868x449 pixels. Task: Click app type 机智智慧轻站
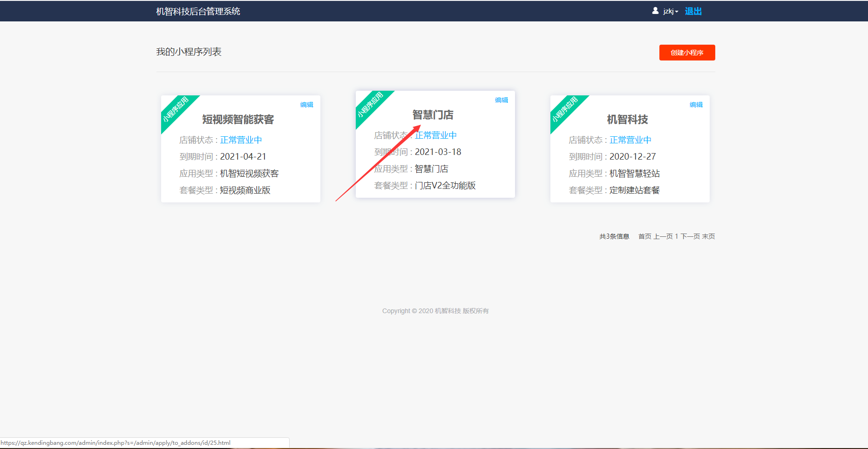click(634, 174)
